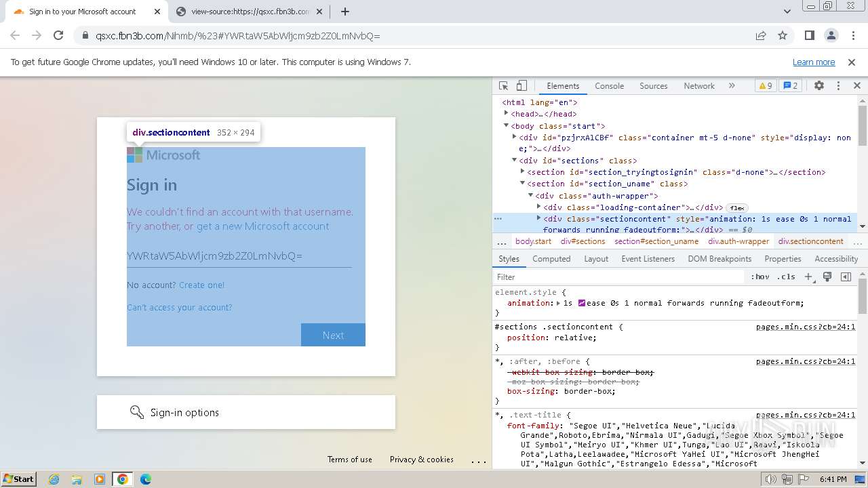868x488 pixels.
Task: Toggle the device toolbar icon
Action: point(521,86)
